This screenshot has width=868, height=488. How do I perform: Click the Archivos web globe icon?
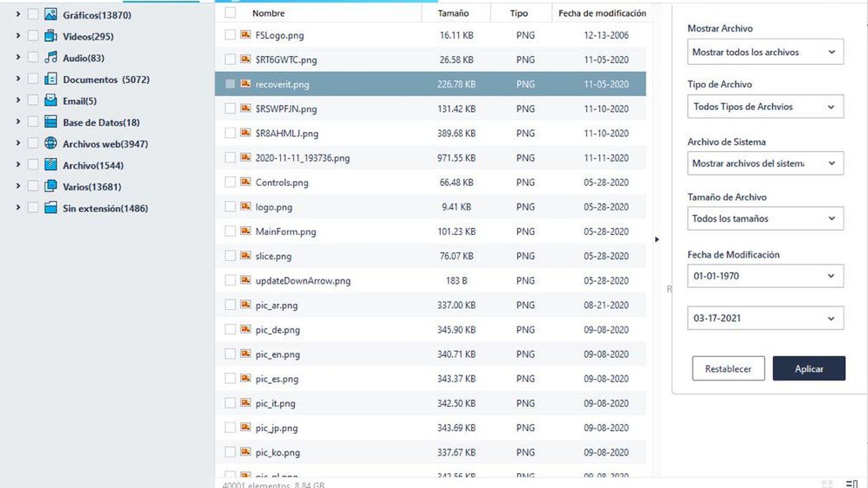click(x=50, y=143)
